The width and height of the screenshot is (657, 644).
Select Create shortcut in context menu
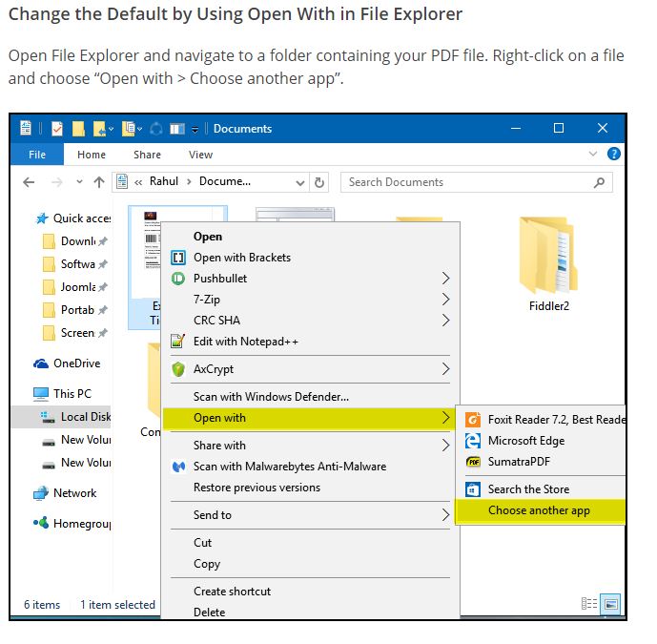pyautogui.click(x=232, y=592)
